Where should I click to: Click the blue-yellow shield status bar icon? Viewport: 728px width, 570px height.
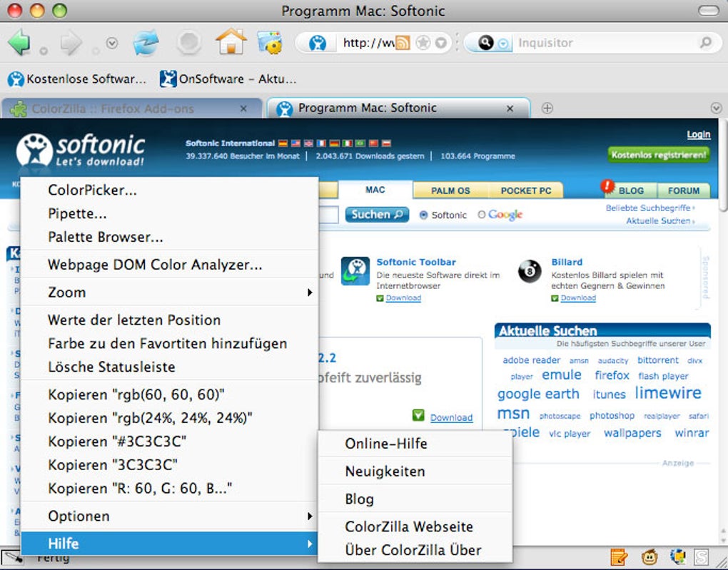678,556
